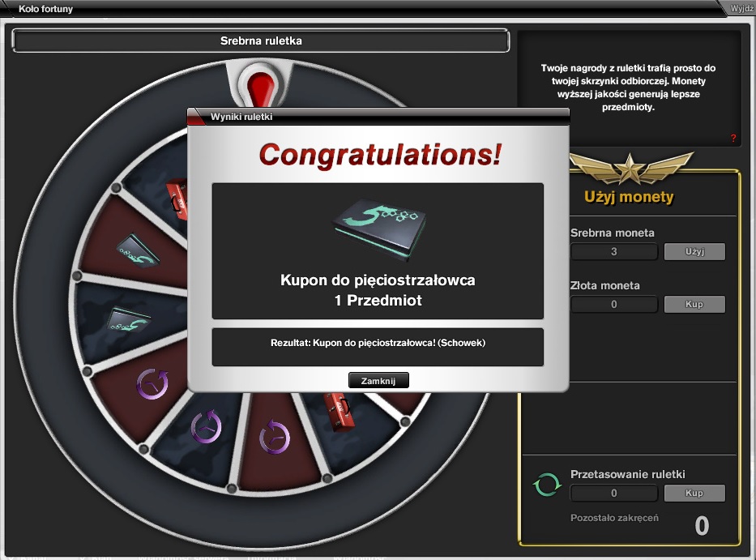756x560 pixels.
Task: Click the Przetasowanie ruletki label
Action: (x=628, y=475)
